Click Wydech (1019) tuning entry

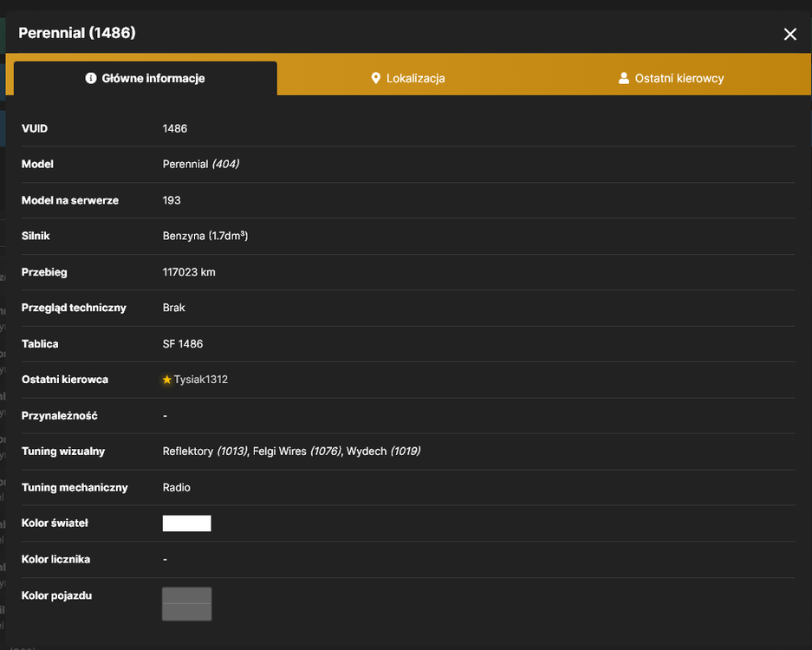coord(383,452)
